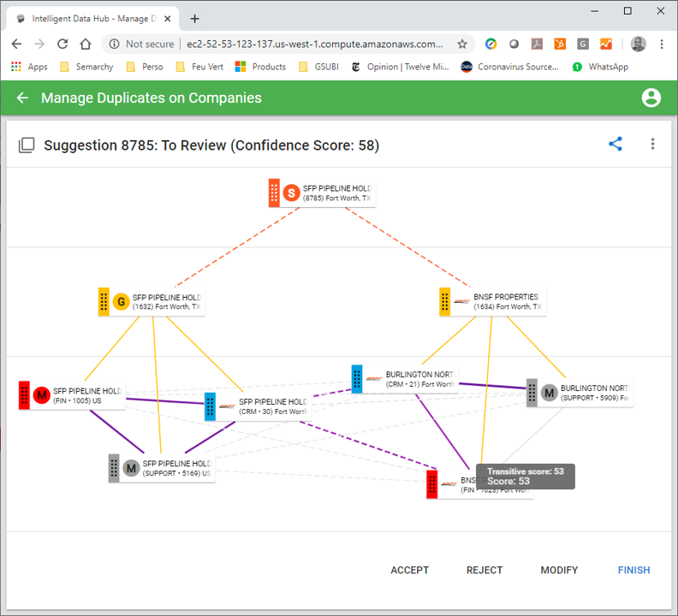Click the share icon for Suggestion 8785

[616, 144]
